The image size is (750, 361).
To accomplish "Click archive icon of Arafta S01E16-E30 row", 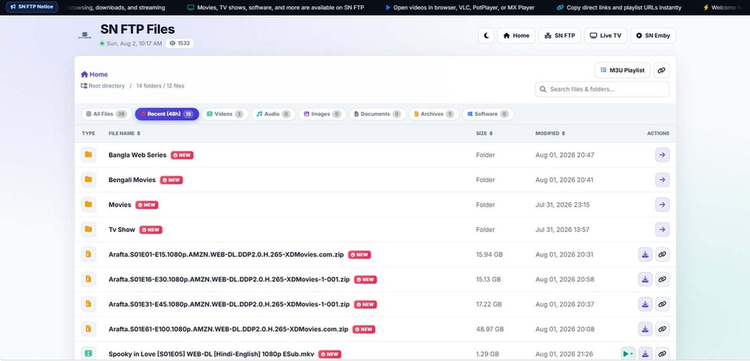I will [88, 279].
